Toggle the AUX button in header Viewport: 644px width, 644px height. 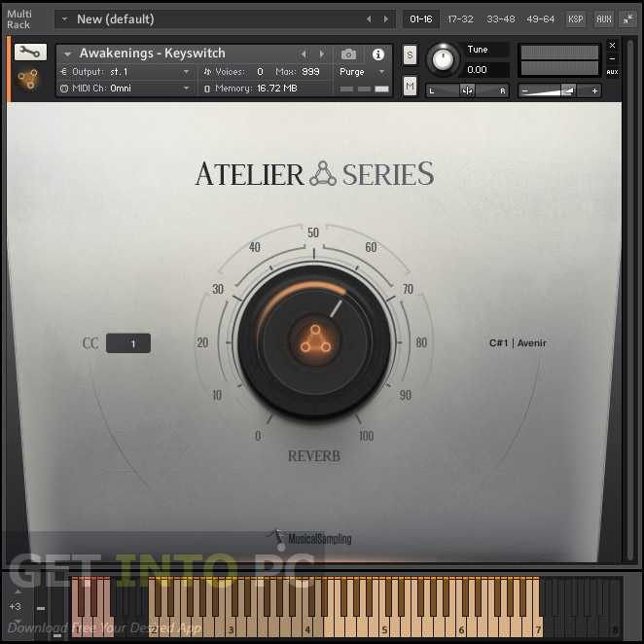pos(604,18)
